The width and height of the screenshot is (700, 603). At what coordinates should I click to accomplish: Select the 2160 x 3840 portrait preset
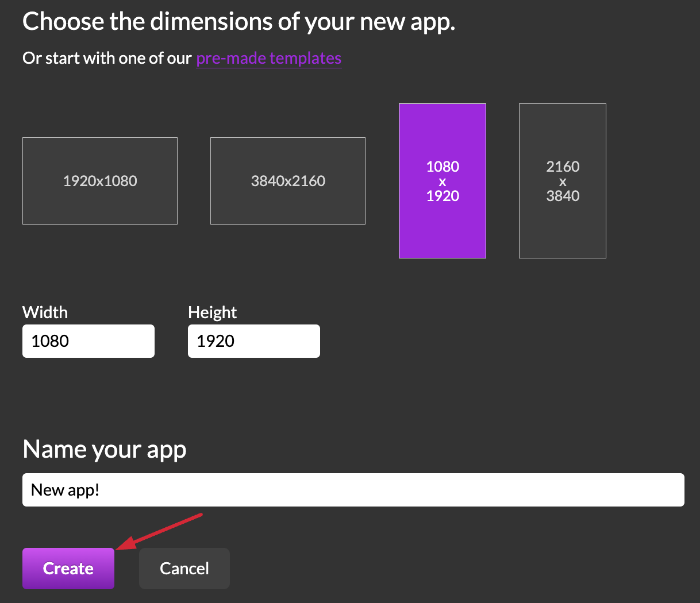(x=563, y=181)
